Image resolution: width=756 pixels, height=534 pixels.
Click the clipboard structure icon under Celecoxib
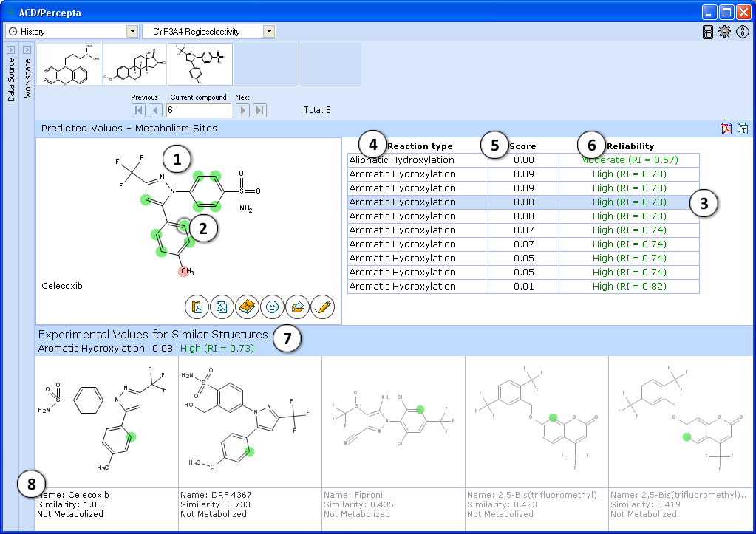(x=197, y=307)
